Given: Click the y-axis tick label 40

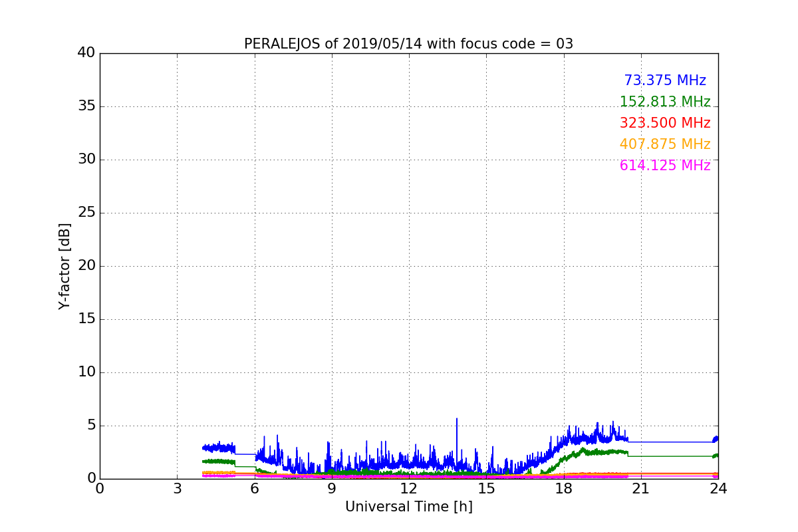Looking at the screenshot, I should 86,53.
